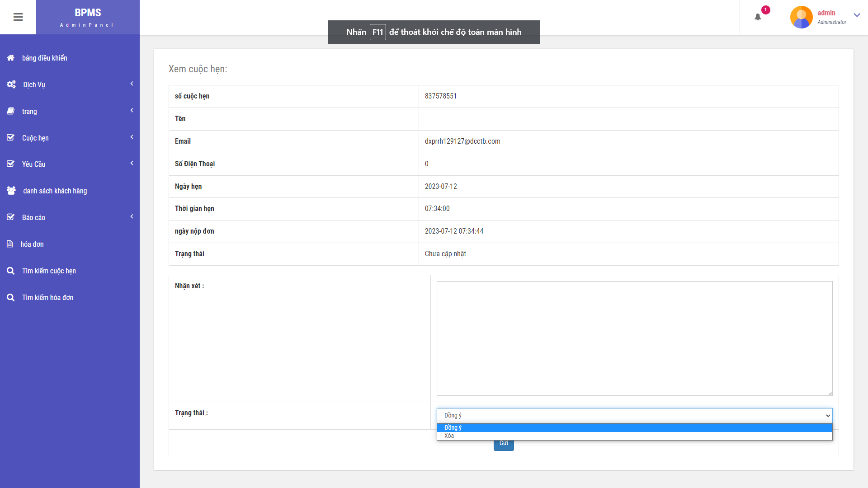Viewport: 868px width, 488px height.
Task: Open the notification bell
Action: [758, 17]
